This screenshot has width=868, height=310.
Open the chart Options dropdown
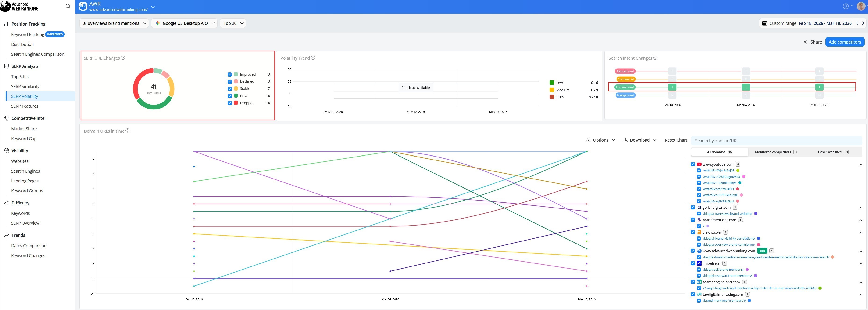tap(601, 140)
